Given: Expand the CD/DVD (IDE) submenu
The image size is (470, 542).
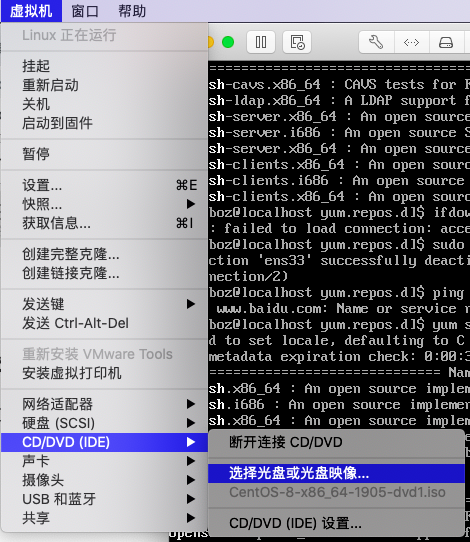Looking at the screenshot, I should point(104,442).
